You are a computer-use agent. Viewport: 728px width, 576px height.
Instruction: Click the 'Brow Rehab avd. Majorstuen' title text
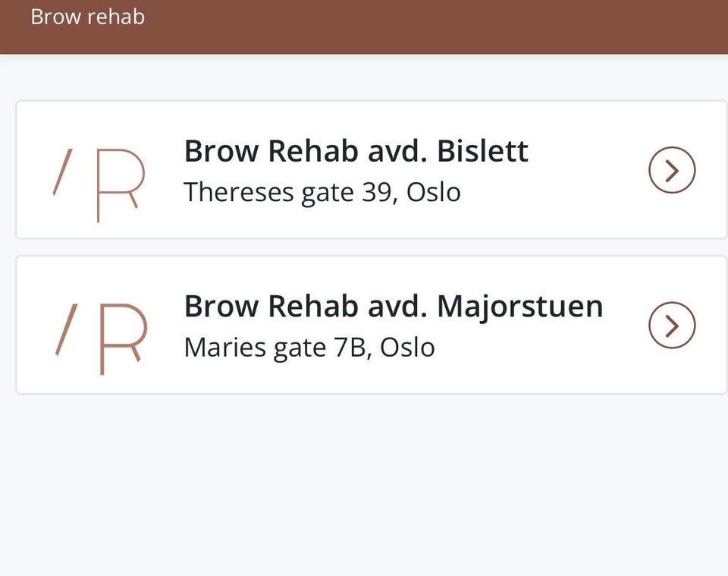394,305
